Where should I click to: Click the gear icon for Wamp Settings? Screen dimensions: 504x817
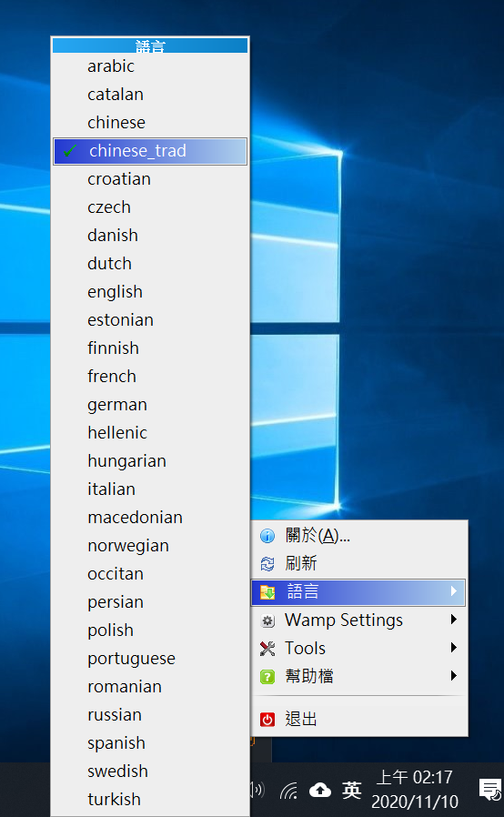[x=267, y=620]
